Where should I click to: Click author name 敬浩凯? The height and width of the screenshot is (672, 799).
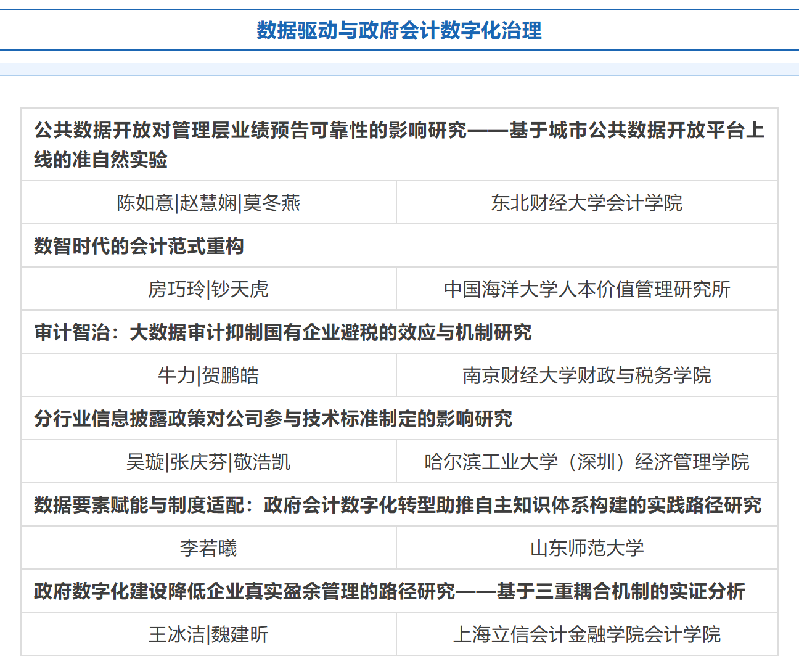pos(262,462)
